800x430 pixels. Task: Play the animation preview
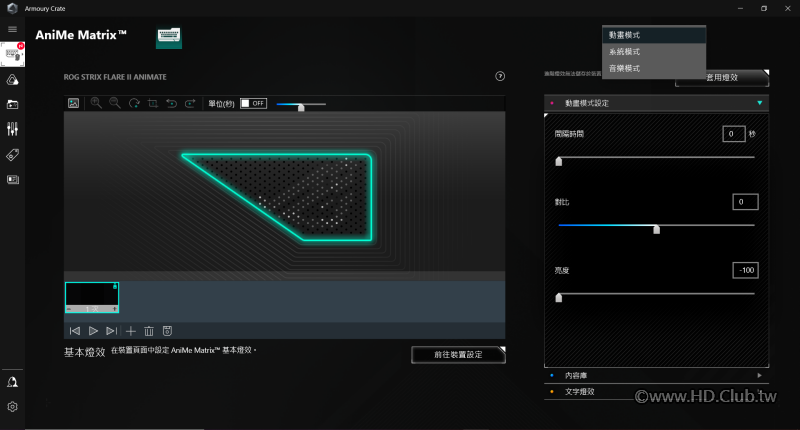[93, 331]
